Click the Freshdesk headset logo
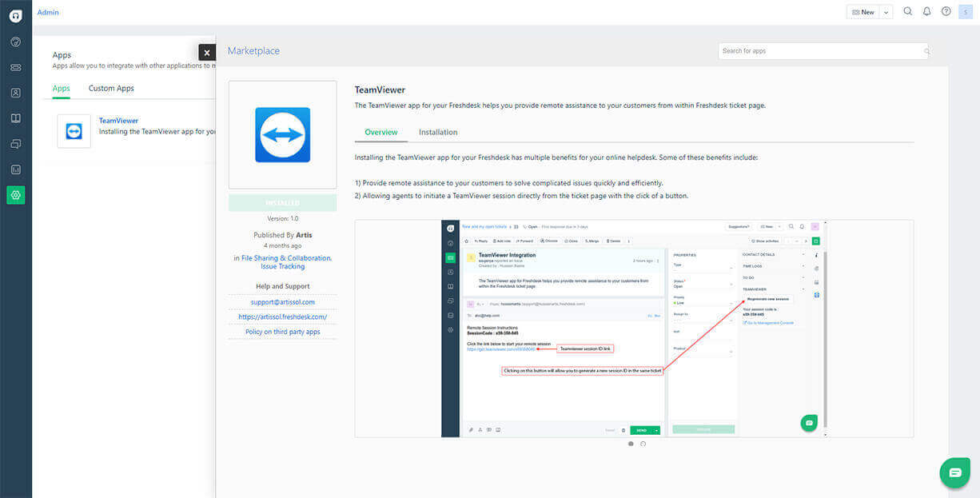Viewport: 980px width, 498px height. pyautogui.click(x=15, y=15)
